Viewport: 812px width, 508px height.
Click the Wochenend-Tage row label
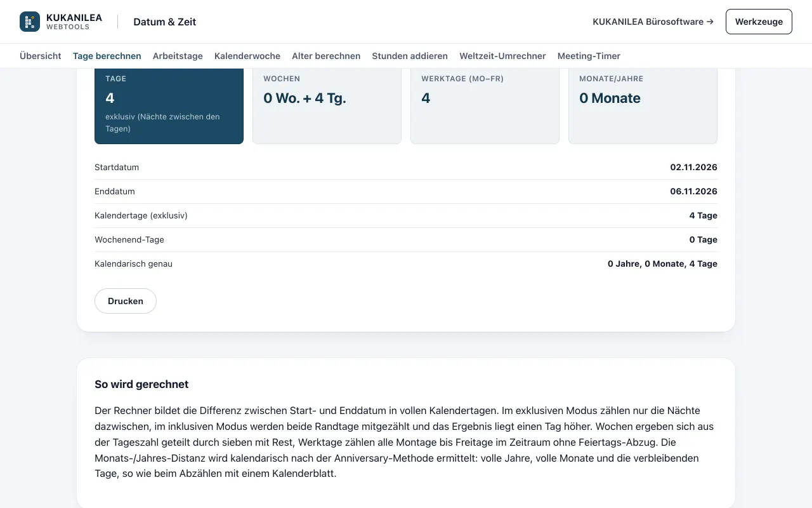(129, 240)
